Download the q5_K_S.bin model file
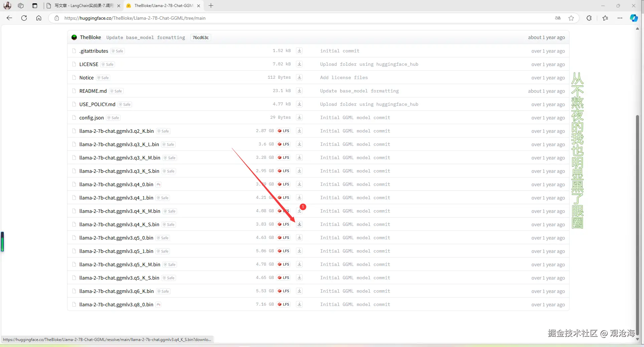This screenshot has width=644, height=347. (299, 278)
